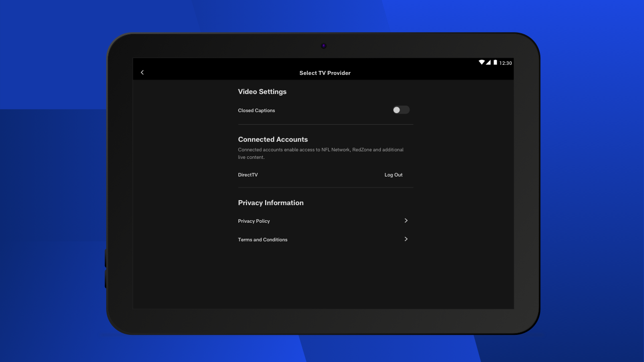The width and height of the screenshot is (644, 362).
Task: Tap the 12:30 clock in status bar
Action: pyautogui.click(x=505, y=63)
